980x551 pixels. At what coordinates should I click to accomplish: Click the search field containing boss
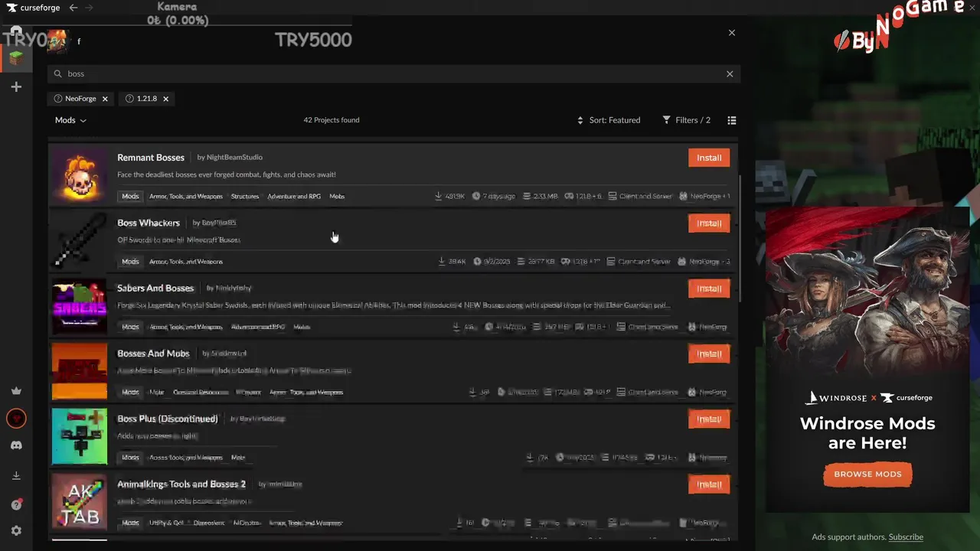(394, 74)
